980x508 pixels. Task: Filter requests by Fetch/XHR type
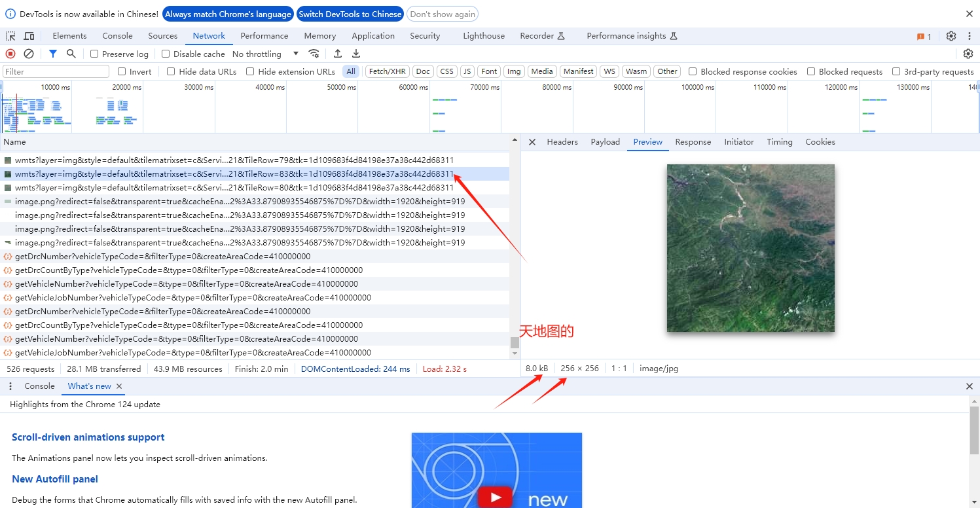(387, 71)
